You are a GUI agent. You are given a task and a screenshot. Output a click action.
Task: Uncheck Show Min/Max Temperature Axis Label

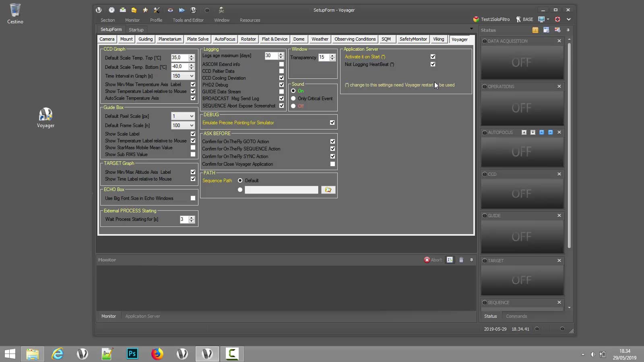[193, 84]
